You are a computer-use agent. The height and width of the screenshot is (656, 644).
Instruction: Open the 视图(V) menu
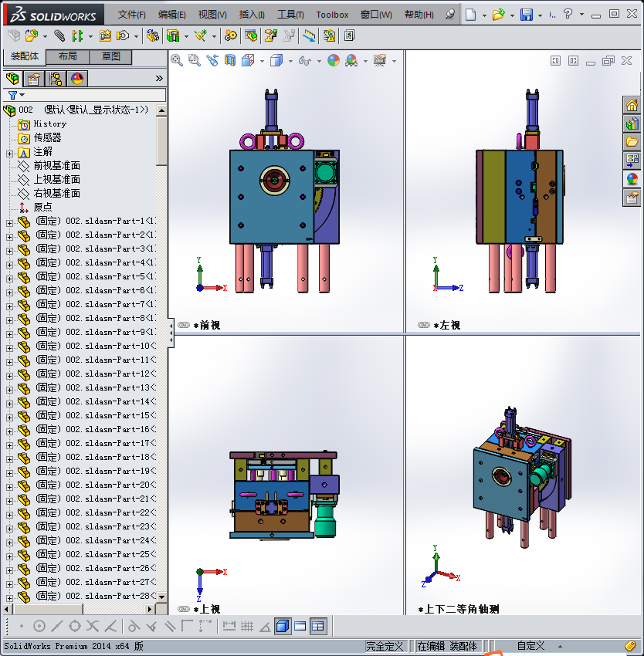click(212, 15)
